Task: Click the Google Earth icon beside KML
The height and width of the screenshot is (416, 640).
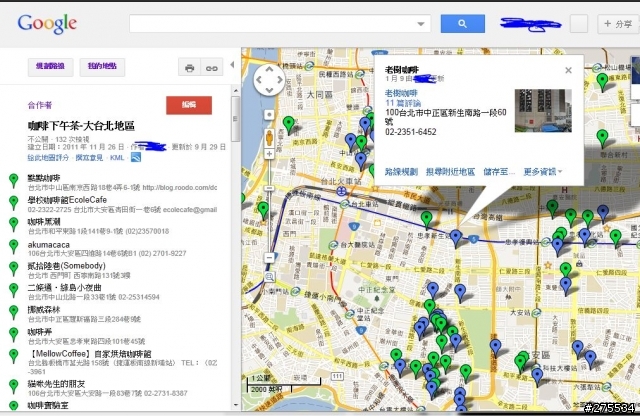Action: click(x=136, y=157)
